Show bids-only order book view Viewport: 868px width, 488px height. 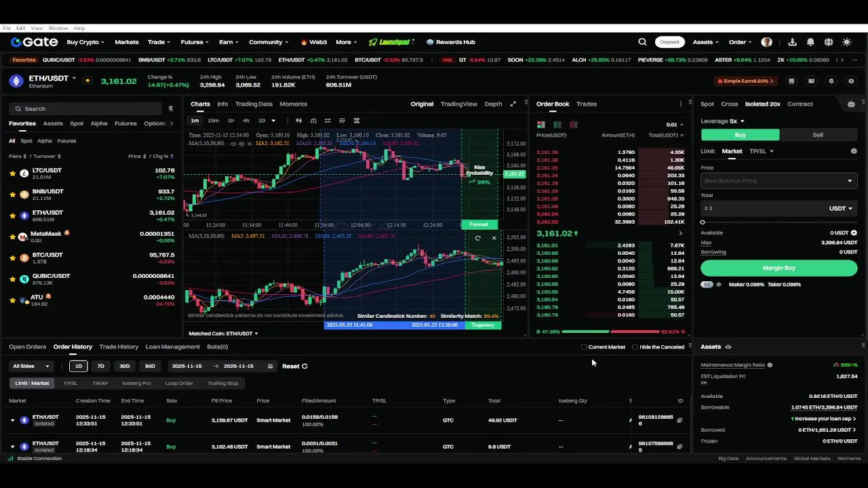click(557, 125)
